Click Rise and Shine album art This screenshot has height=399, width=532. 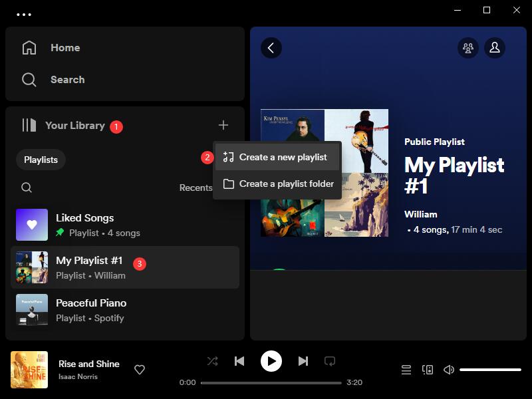pyautogui.click(x=29, y=370)
